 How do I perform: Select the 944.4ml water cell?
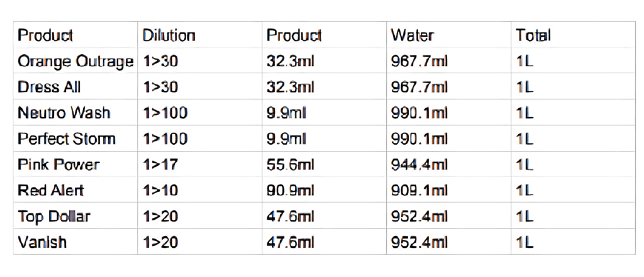(419, 165)
